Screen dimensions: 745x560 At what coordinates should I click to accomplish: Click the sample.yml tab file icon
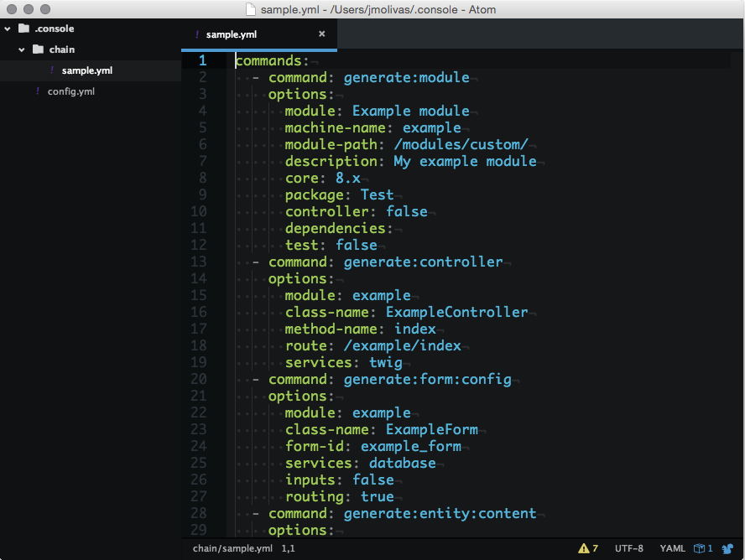[x=197, y=34]
